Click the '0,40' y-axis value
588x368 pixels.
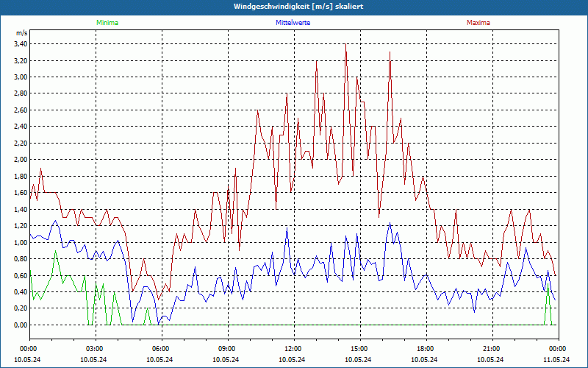(x=21, y=291)
